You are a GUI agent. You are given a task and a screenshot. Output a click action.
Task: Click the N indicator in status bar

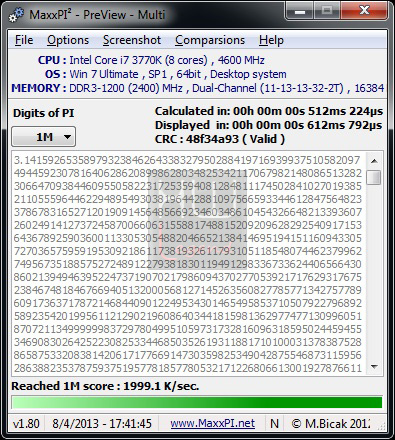pyautogui.click(x=274, y=423)
